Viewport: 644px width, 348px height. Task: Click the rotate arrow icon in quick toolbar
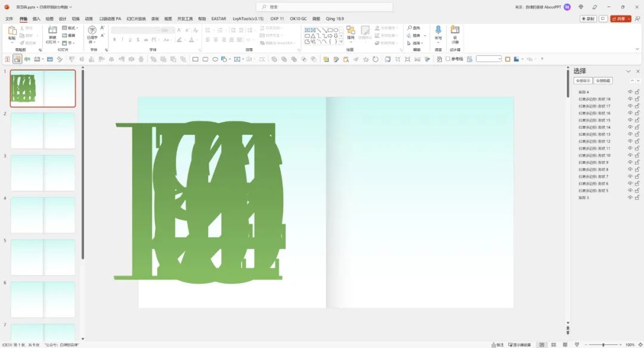pyautogui.click(x=376, y=59)
